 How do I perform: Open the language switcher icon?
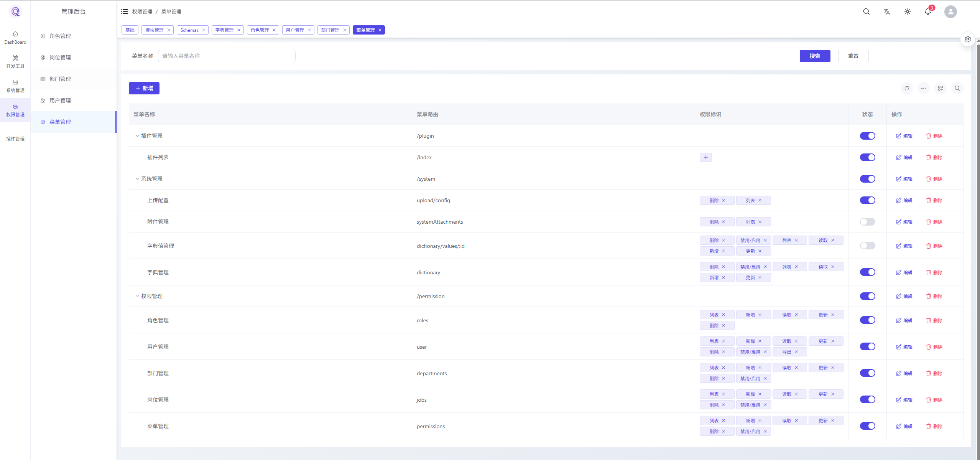[887, 12]
